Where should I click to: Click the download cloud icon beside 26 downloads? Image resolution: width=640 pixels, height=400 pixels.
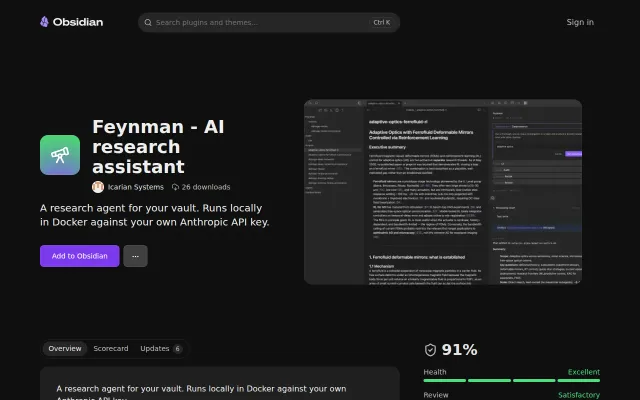pyautogui.click(x=175, y=187)
